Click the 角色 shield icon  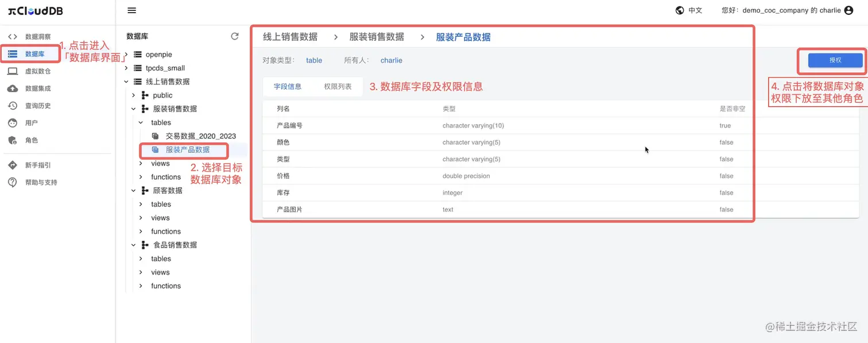(12, 140)
